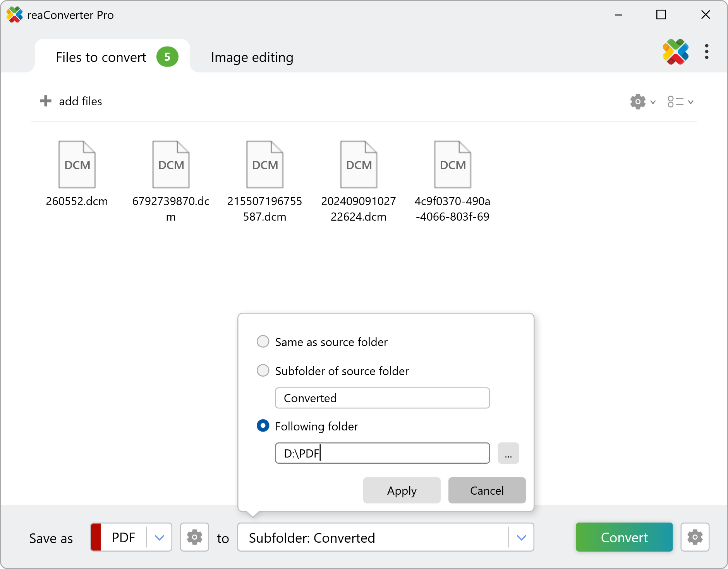Select the Following folder option
This screenshot has width=728, height=569.
263,426
